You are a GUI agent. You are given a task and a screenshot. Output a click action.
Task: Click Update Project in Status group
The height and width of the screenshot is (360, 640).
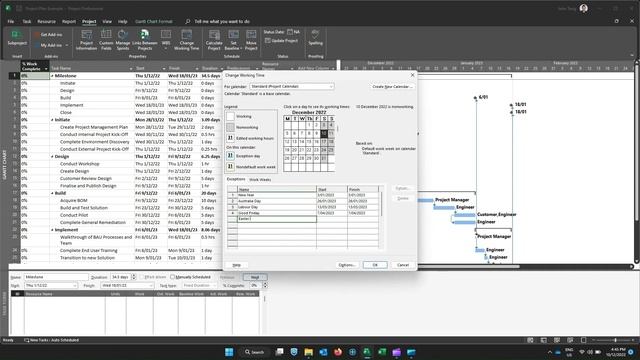[x=282, y=41]
